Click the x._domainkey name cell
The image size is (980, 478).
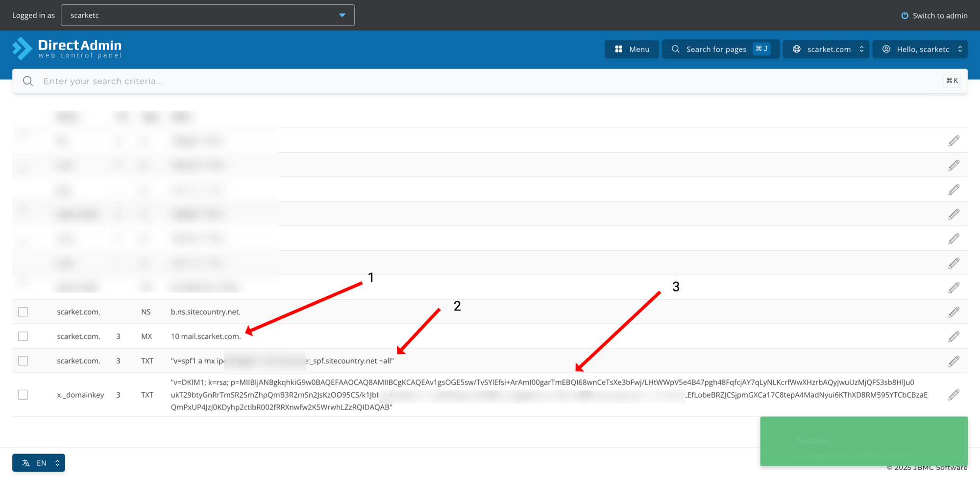pyautogui.click(x=80, y=395)
